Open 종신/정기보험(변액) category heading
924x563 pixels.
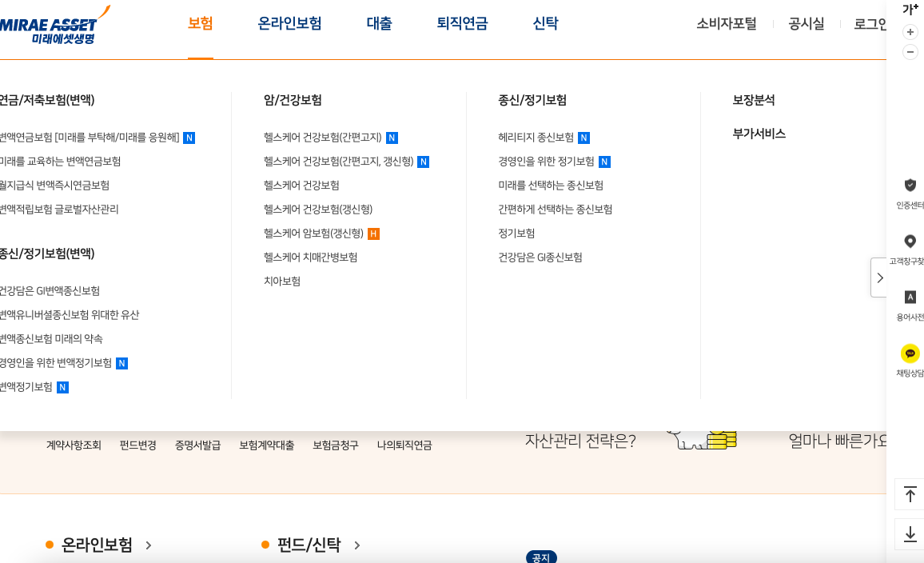click(47, 254)
